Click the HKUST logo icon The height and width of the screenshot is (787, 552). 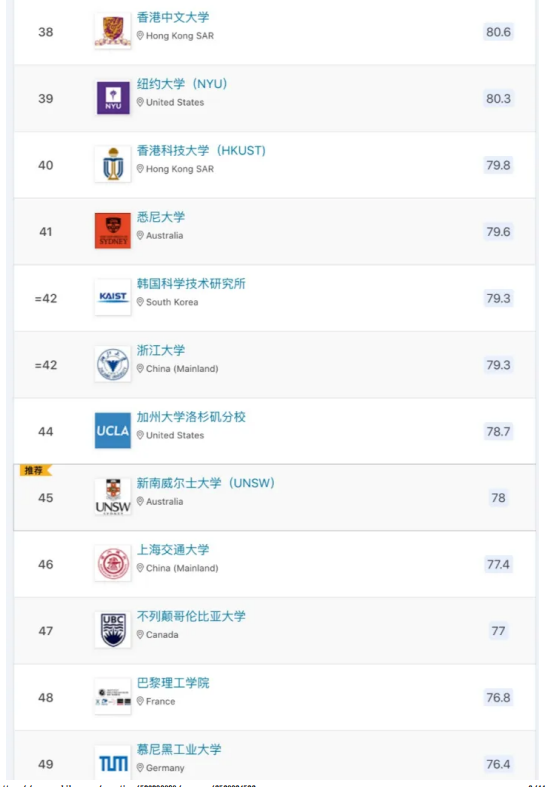[113, 165]
